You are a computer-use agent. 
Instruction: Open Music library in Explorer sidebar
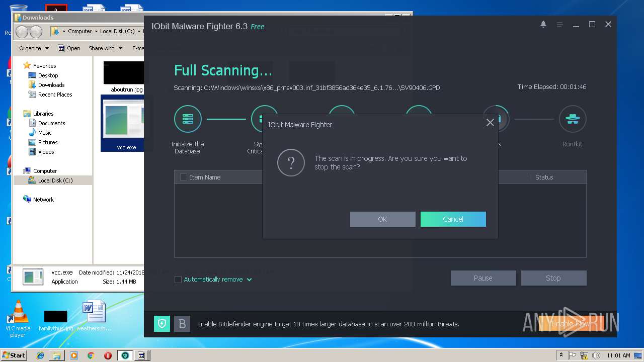45,133
